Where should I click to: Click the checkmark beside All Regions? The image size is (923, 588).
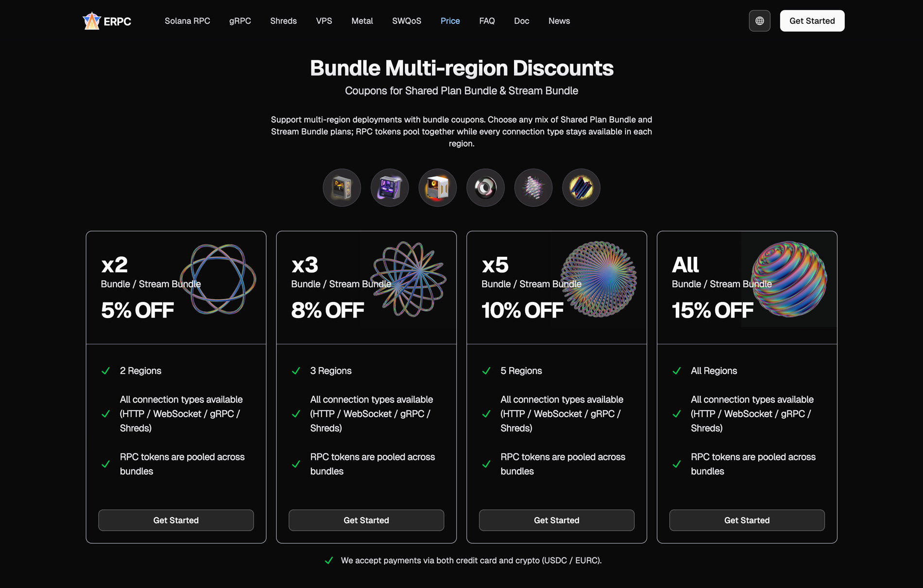point(677,370)
